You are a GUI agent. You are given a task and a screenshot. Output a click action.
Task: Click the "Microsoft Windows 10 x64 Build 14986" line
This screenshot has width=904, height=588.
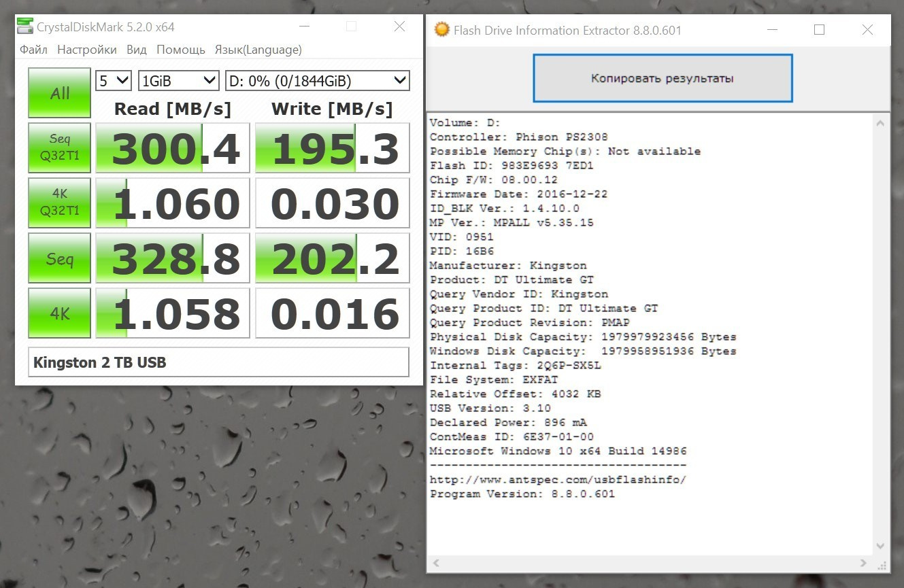coord(558,451)
